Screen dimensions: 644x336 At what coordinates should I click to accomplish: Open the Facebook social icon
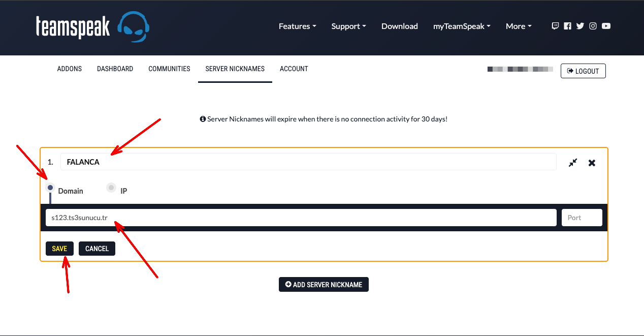coord(567,26)
